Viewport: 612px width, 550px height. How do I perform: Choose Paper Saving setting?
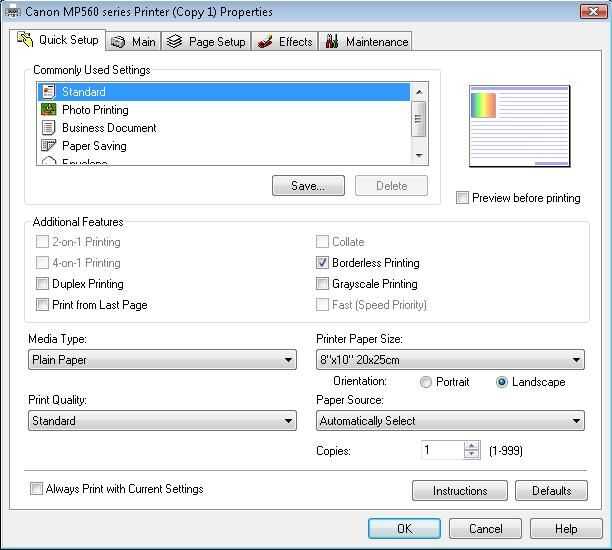click(x=224, y=146)
